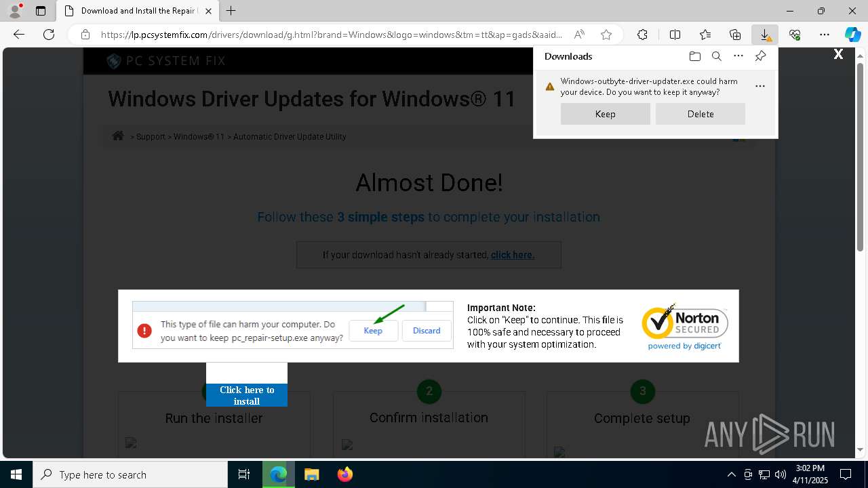The width and height of the screenshot is (868, 488).
Task: Click the address bar URL
Action: (x=332, y=35)
